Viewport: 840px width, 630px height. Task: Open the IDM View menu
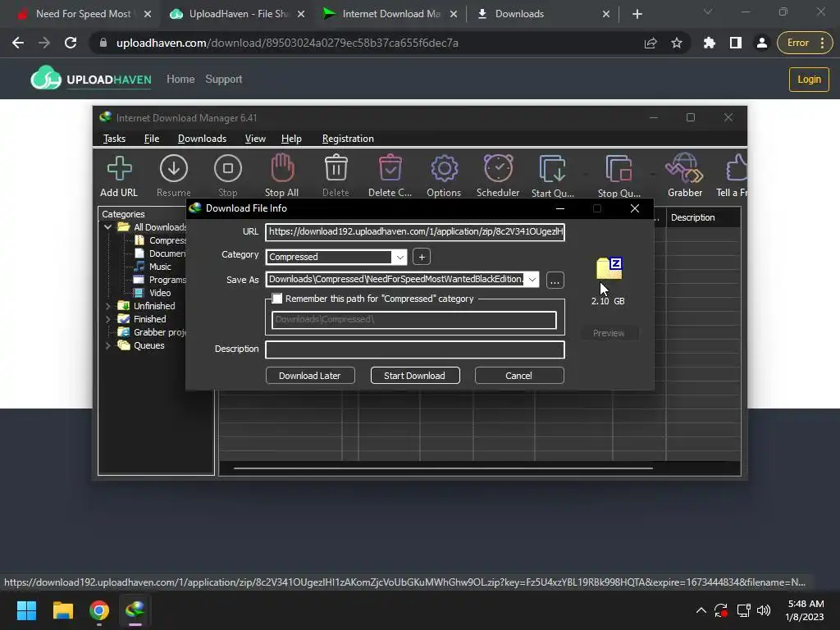click(x=255, y=139)
